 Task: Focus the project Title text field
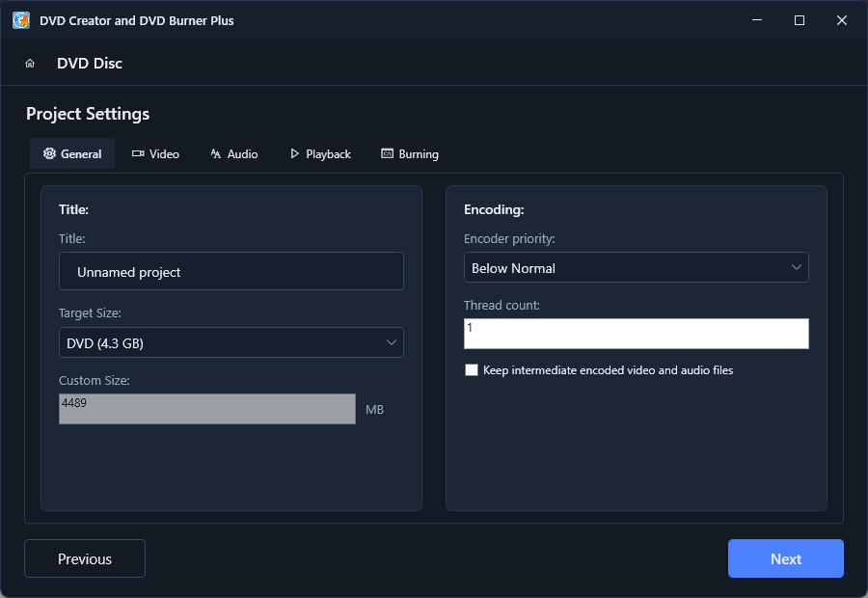(x=231, y=271)
